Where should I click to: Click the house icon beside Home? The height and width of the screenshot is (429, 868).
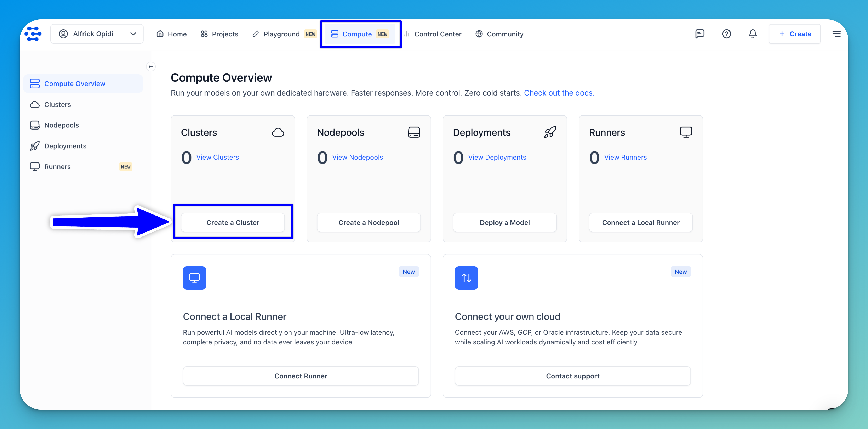point(160,34)
